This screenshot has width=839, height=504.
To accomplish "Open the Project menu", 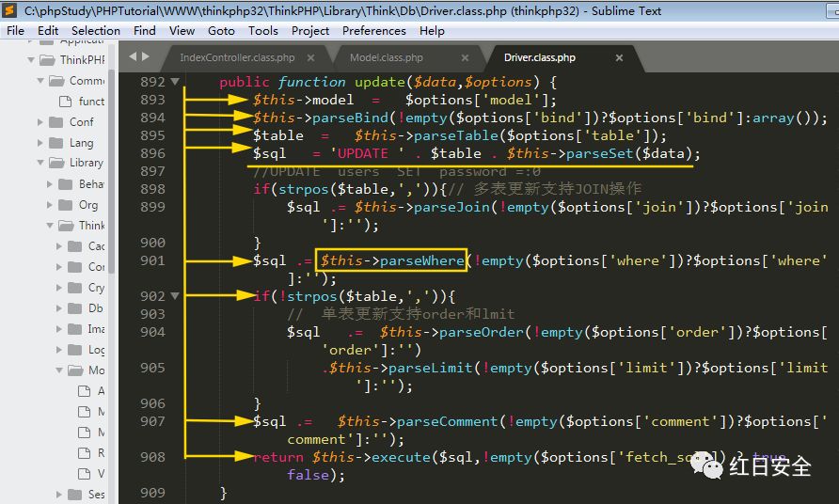I will (x=309, y=30).
